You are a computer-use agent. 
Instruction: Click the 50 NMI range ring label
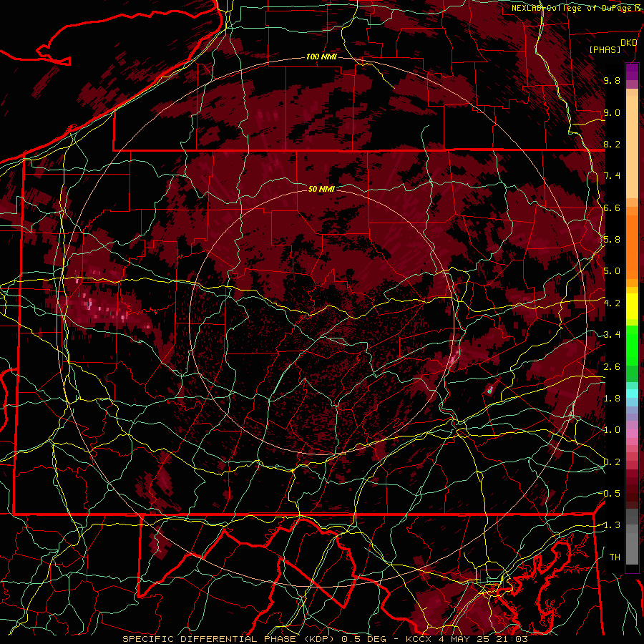tap(321, 189)
